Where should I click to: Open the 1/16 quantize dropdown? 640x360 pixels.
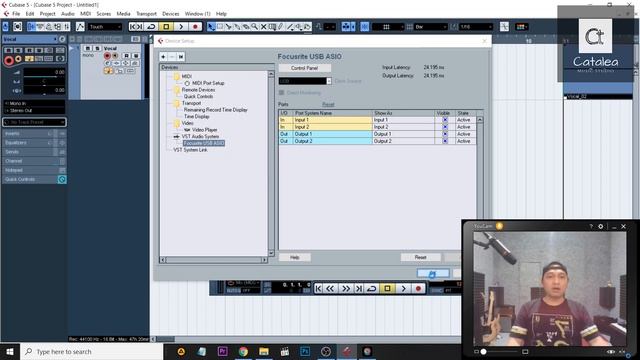476,27
